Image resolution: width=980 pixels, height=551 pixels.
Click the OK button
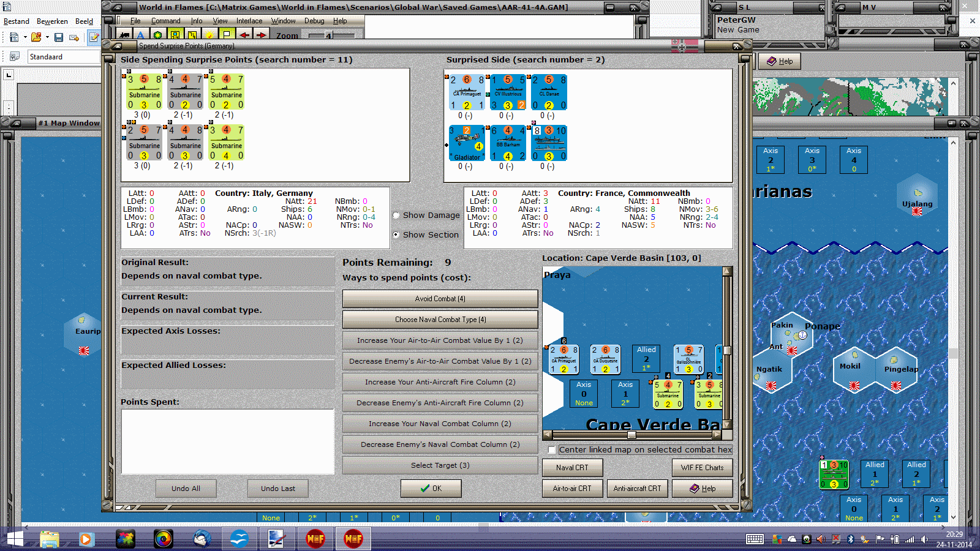click(431, 489)
